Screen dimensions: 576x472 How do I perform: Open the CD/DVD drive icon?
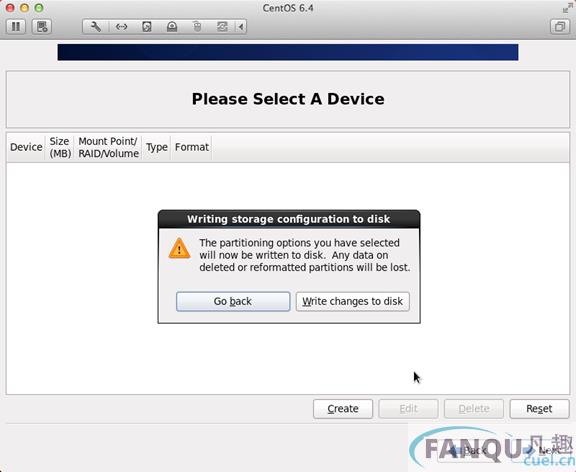pyautogui.click(x=172, y=26)
